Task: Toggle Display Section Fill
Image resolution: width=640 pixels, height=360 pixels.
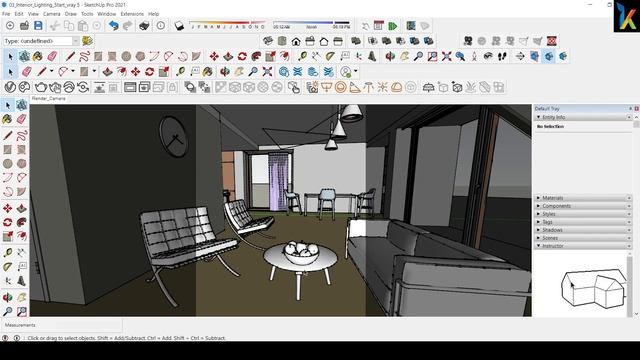Action: tap(562, 56)
